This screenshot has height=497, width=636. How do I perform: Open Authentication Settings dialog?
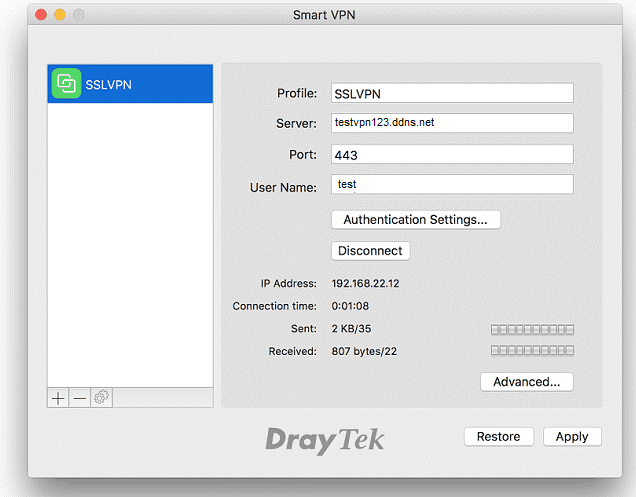[416, 220]
